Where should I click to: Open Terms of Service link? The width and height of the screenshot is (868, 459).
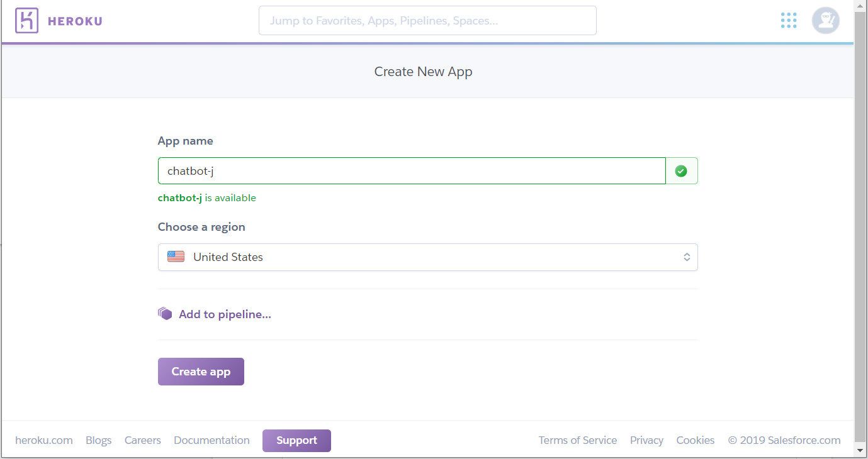point(577,440)
